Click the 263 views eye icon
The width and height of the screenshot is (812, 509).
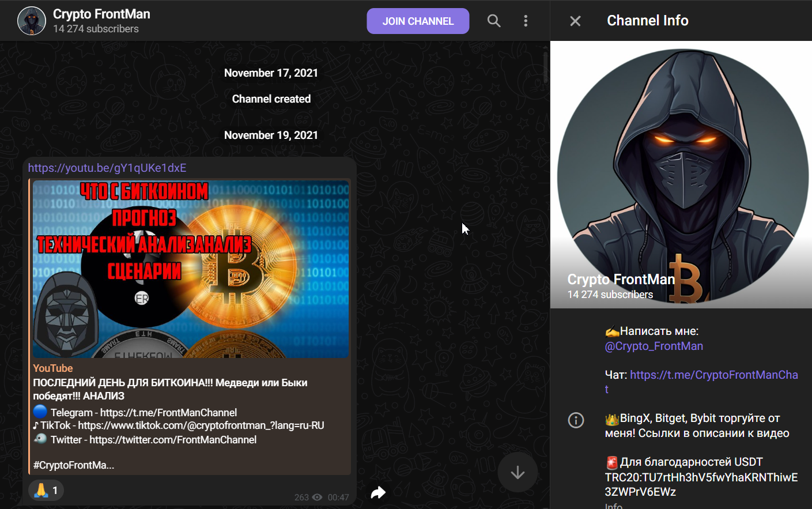coord(317,497)
